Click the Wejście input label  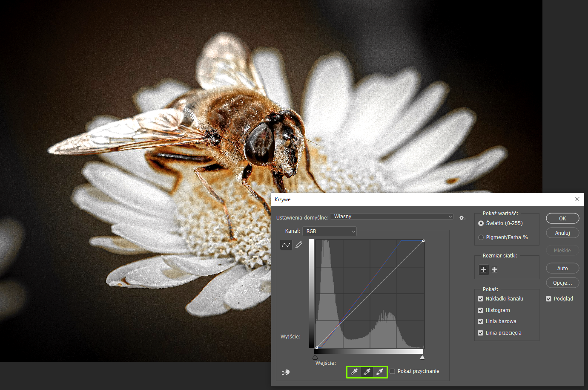[326, 363]
